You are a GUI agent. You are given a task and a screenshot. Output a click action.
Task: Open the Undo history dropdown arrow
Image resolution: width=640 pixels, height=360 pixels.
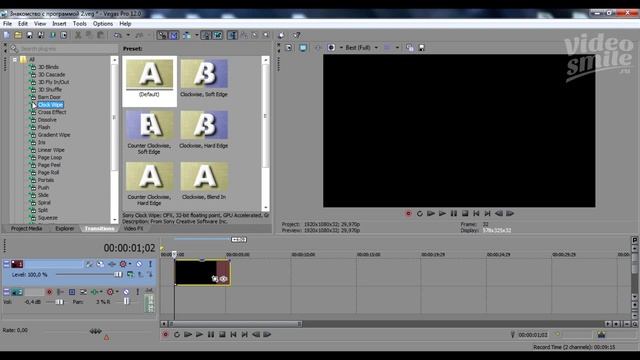pyautogui.click(x=128, y=36)
